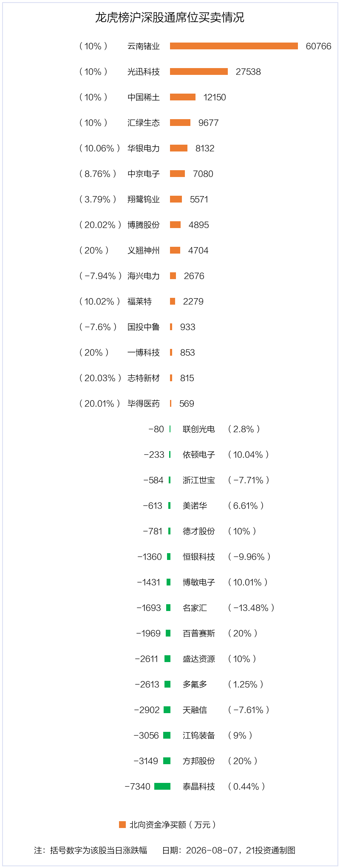Click the 天融信 stock label
340x868 pixels.
coord(195,710)
